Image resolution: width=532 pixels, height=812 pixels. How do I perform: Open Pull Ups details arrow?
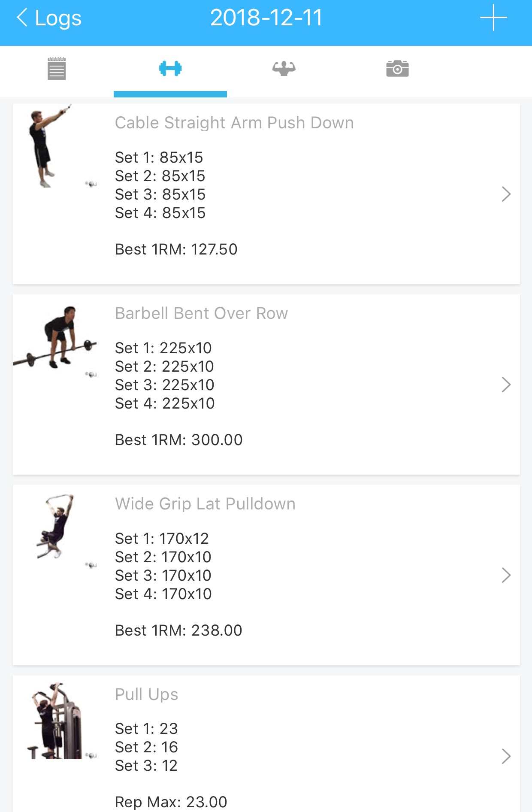pos(506,757)
